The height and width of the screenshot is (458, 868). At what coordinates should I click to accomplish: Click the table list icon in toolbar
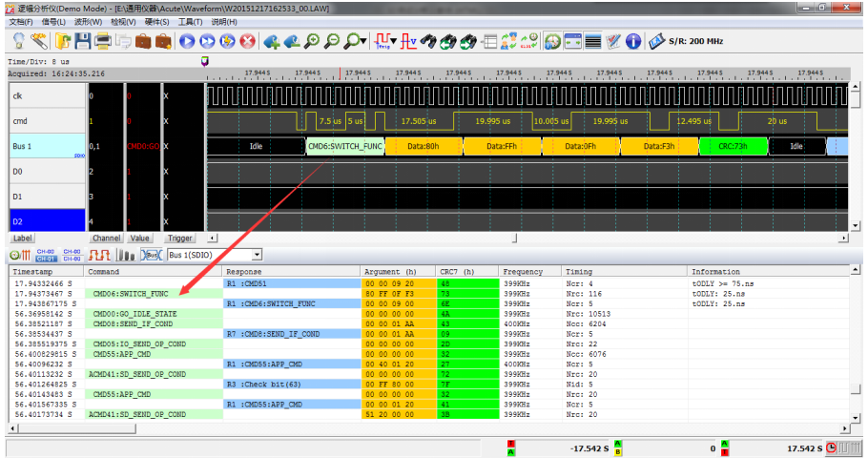click(x=488, y=41)
